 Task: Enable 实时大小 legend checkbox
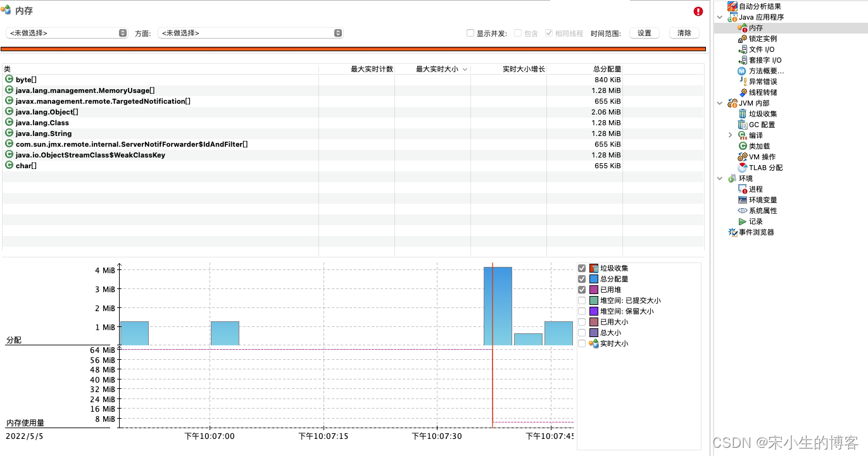point(582,343)
